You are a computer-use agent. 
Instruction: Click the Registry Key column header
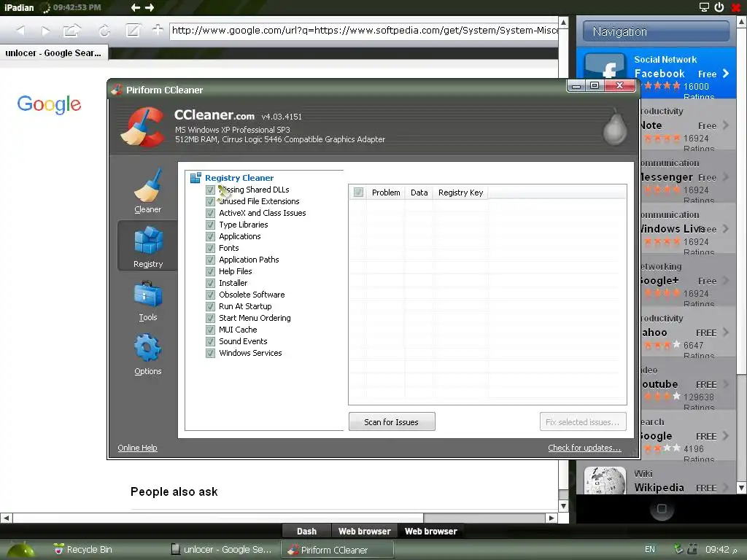pyautogui.click(x=461, y=192)
